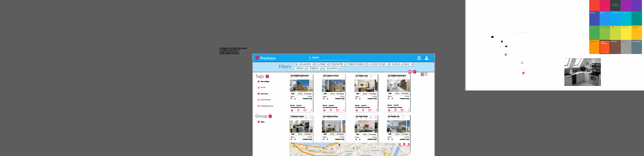Select the Steve group
Screen dimensions: 644x156
[x=261, y=122]
